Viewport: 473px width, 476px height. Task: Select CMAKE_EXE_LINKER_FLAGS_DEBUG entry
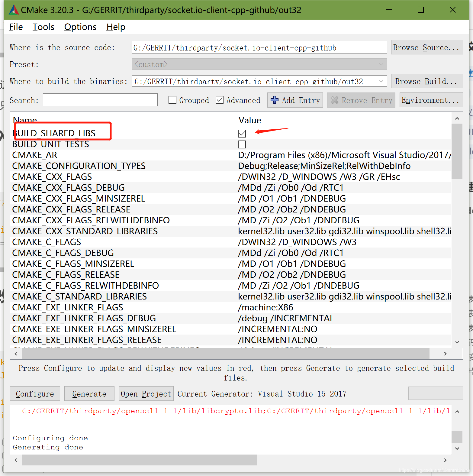click(x=84, y=318)
